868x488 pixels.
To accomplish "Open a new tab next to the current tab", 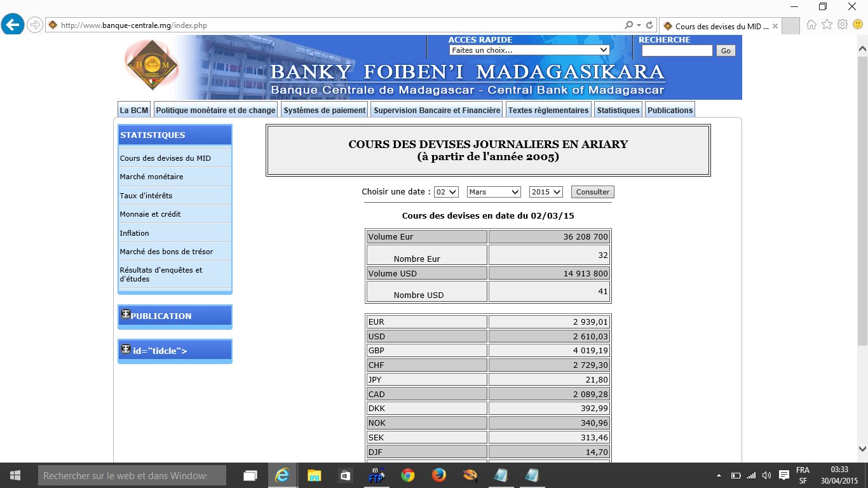I will click(790, 26).
